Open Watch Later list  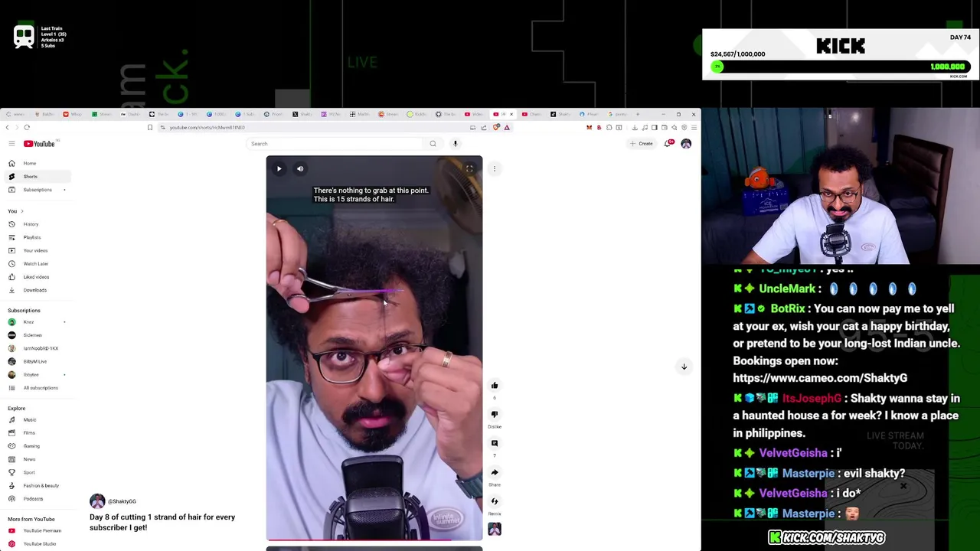click(x=36, y=264)
